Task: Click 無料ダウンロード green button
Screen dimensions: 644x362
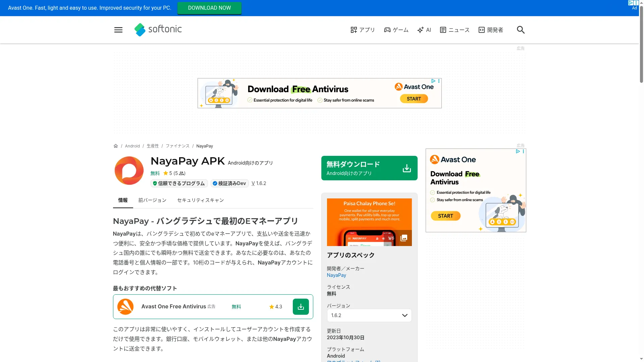Action: 369,168
